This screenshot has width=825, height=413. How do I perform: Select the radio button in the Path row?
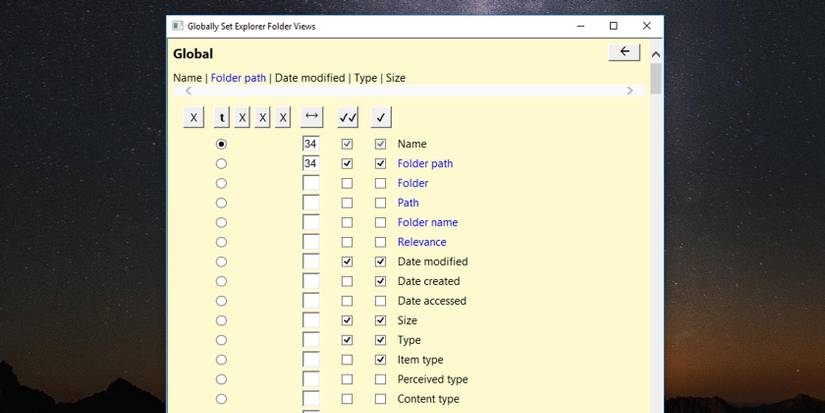coord(222,203)
